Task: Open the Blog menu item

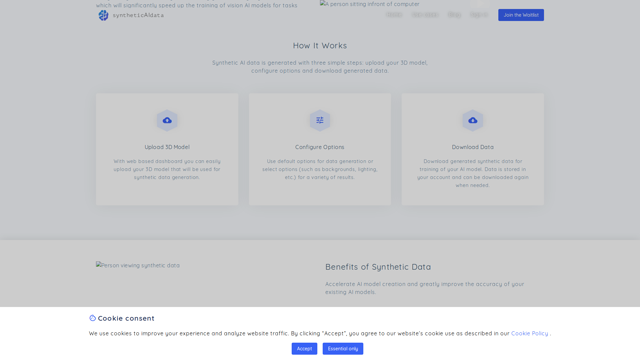Action: tap(454, 15)
